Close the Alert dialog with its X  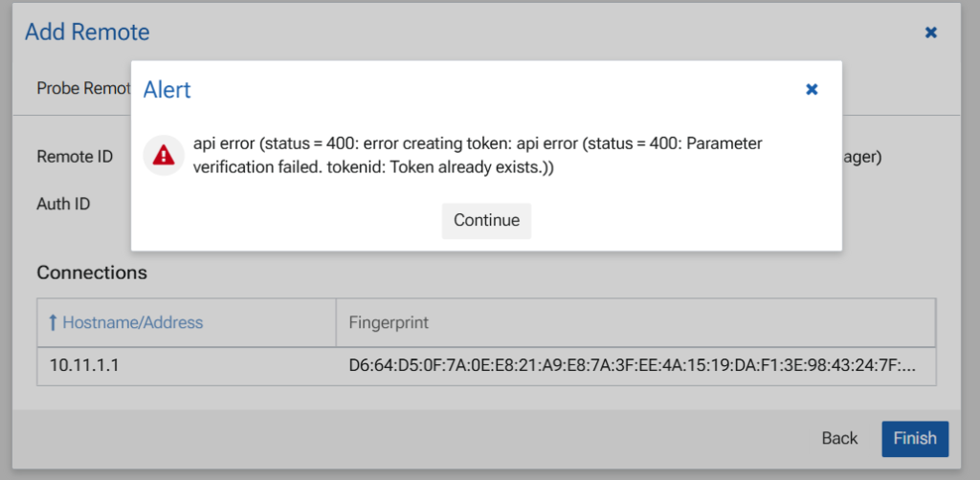point(812,89)
